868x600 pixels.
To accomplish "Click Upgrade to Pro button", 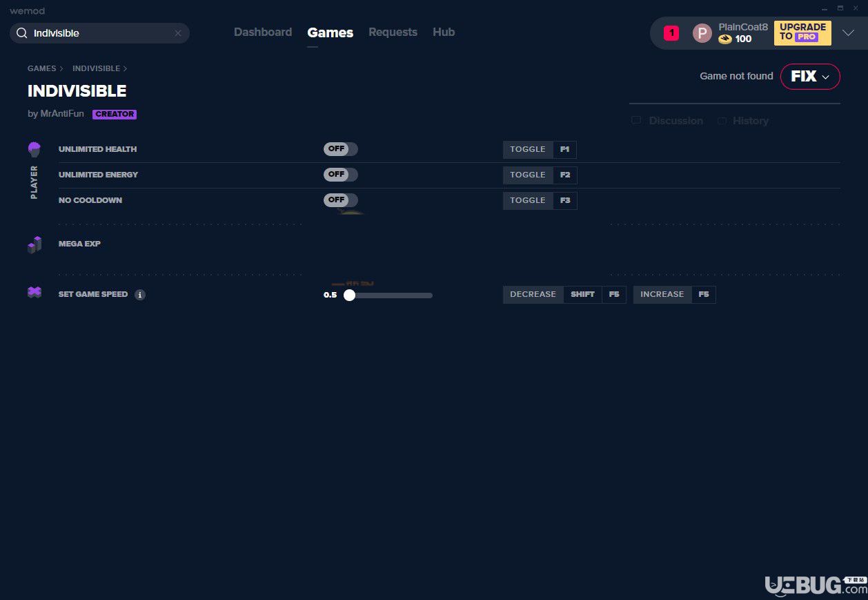I will tap(802, 32).
